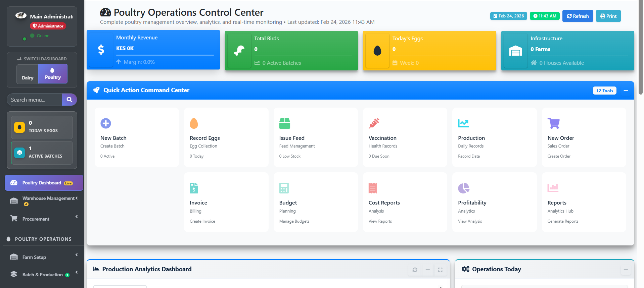The height and width of the screenshot is (288, 644).
Task: Click the Invoice document icon
Action: tap(194, 188)
